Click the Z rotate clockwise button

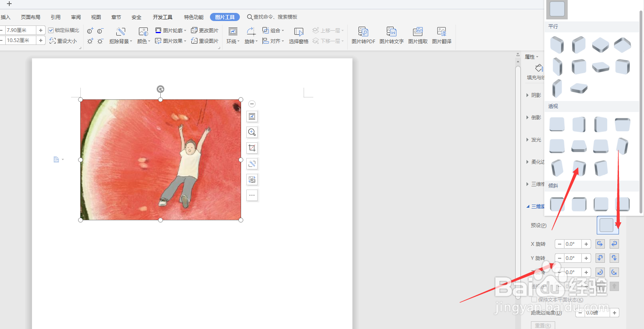(x=600, y=272)
